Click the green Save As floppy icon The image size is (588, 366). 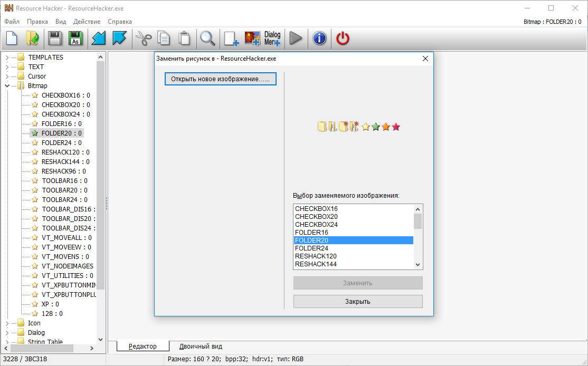pos(75,38)
